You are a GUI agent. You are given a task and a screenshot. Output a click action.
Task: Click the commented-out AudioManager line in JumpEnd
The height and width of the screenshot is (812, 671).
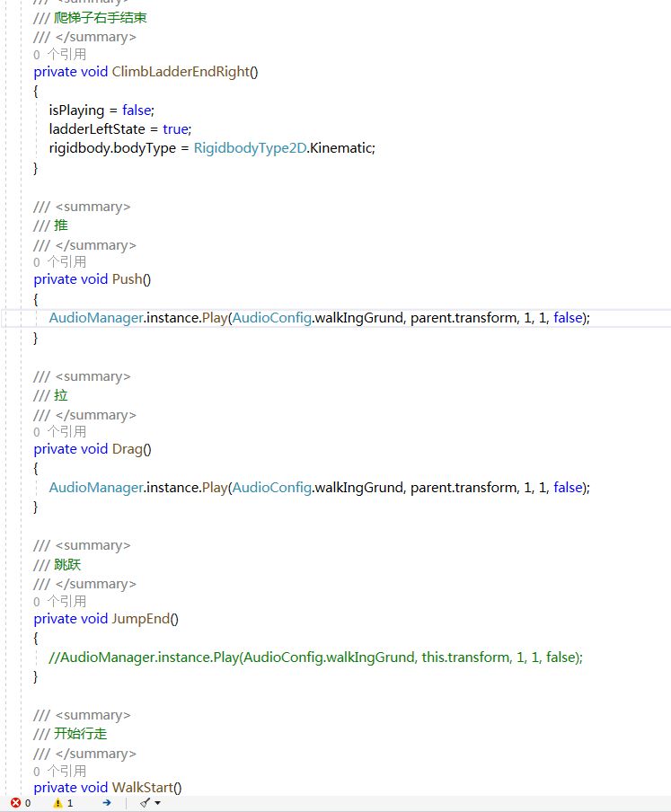[316, 658]
